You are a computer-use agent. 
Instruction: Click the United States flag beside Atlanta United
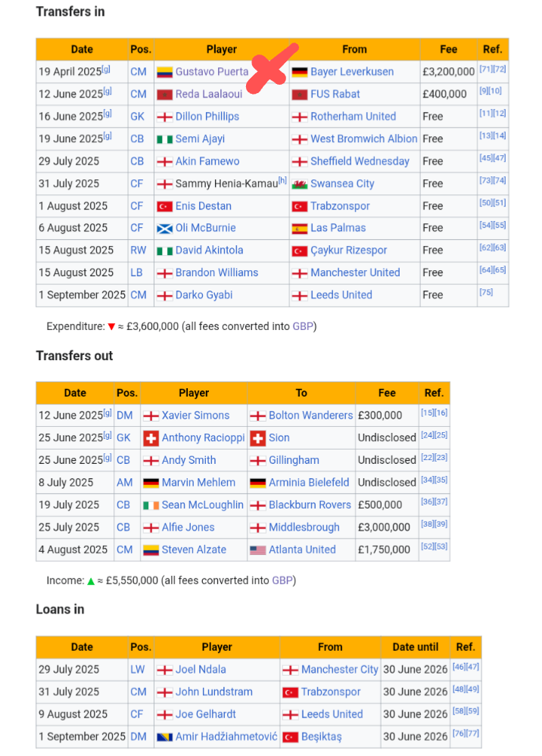pyautogui.click(x=257, y=550)
